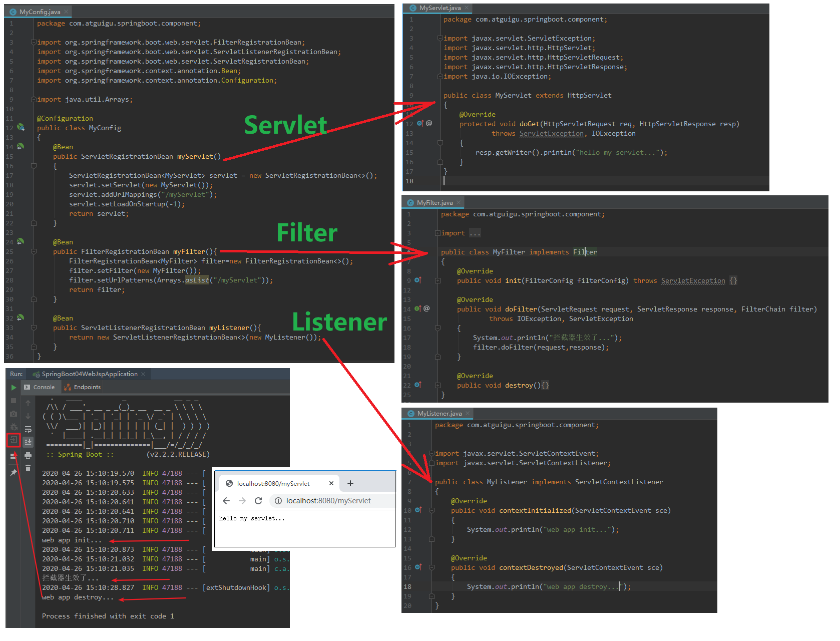The height and width of the screenshot is (641, 840).
Task: Click the override gutter icon next to doGet
Action: [420, 123]
